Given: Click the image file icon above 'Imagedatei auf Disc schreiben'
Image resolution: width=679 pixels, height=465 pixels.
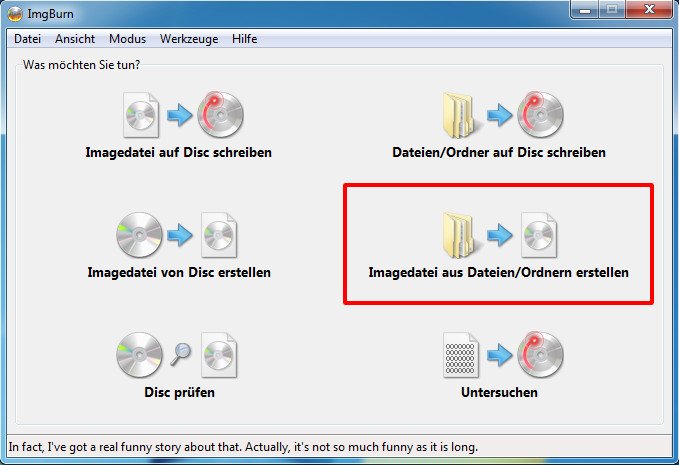Looking at the screenshot, I should pyautogui.click(x=141, y=115).
